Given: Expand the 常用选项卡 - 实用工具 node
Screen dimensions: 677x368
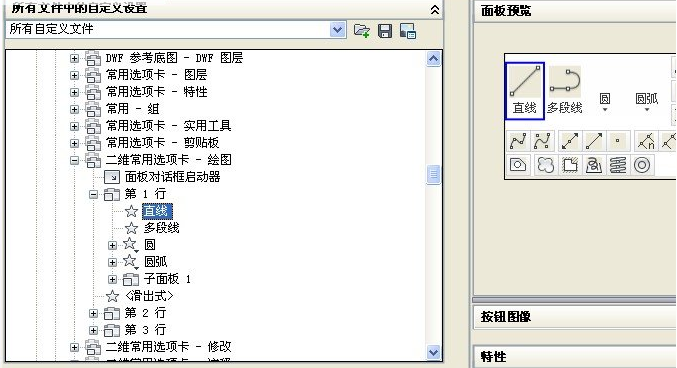Looking at the screenshot, I should click(74, 126).
